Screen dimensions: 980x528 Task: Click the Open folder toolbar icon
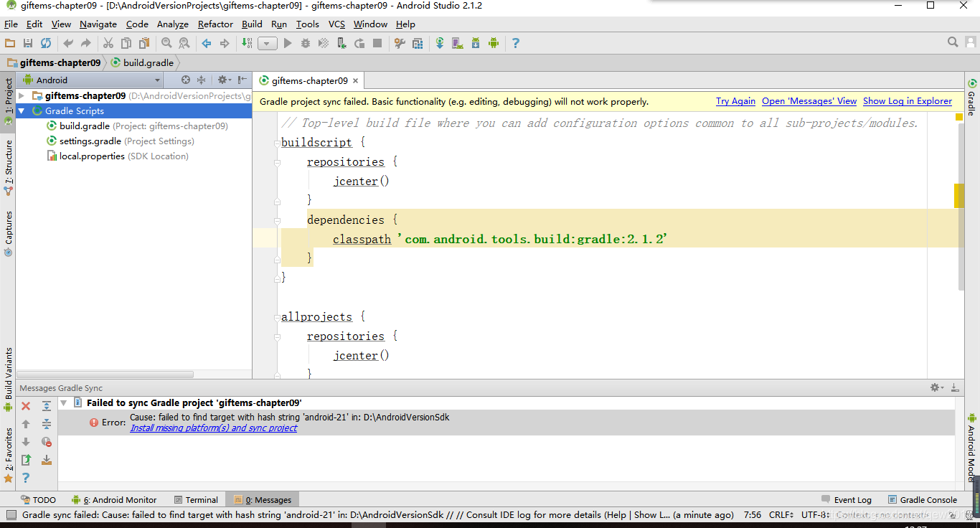[10, 43]
